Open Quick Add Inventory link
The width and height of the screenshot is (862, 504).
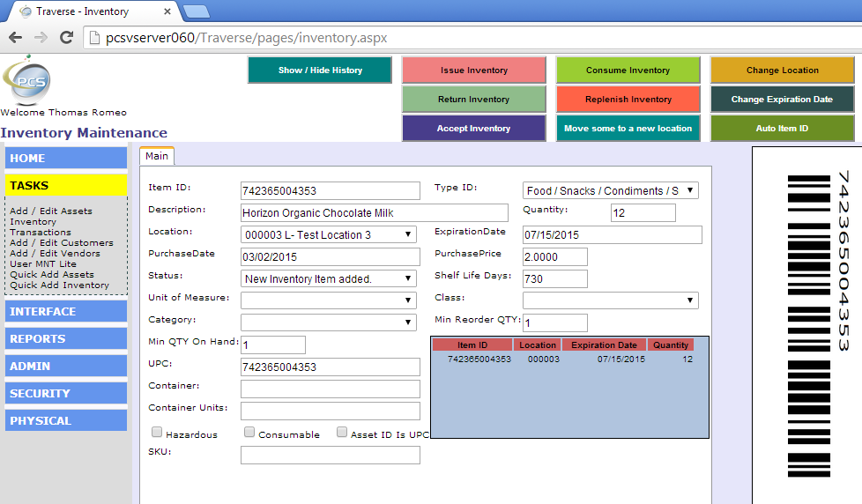(x=59, y=285)
